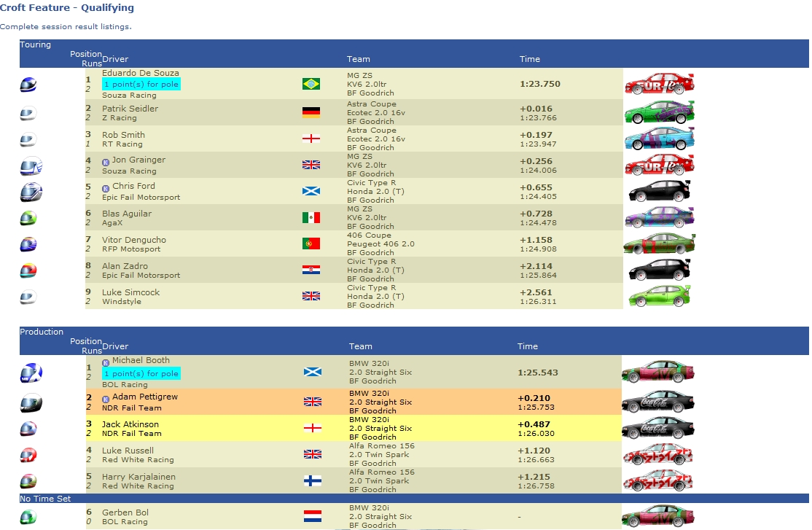Open Chris Ford's black Civic car image

[x=659, y=191]
